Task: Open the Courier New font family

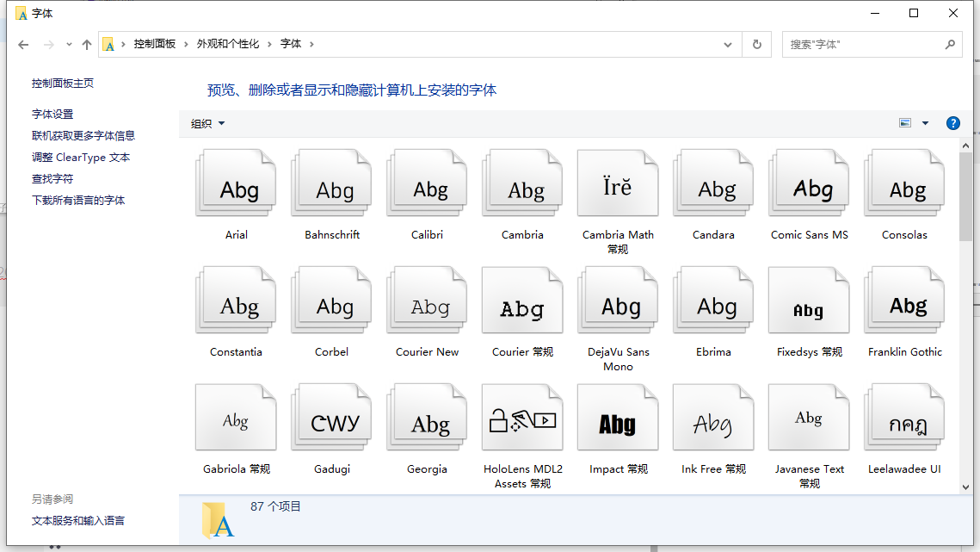Action: tap(426, 300)
